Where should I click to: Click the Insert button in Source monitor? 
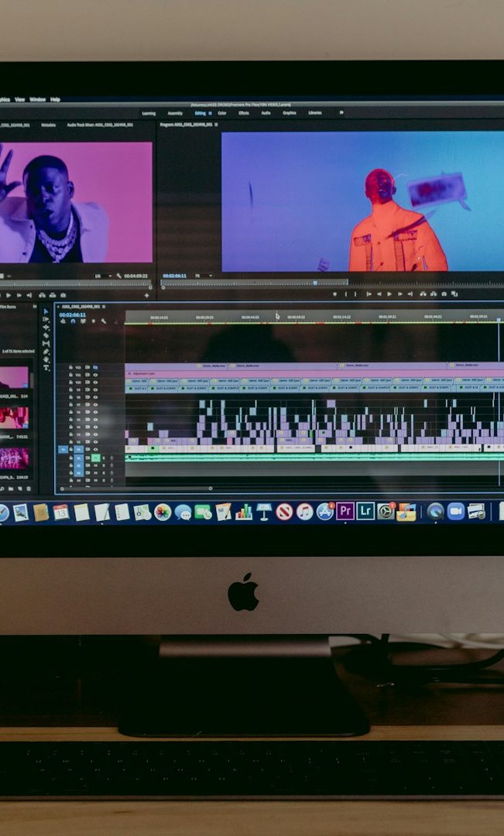click(42, 295)
